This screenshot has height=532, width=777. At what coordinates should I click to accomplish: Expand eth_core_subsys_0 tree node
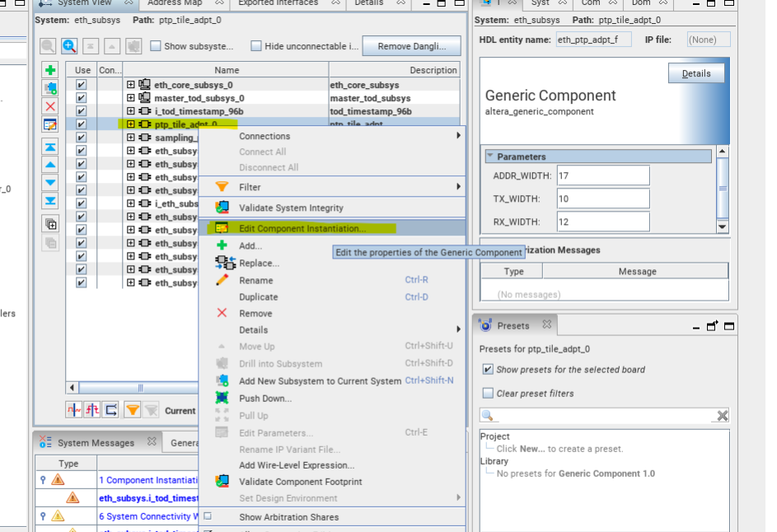pos(130,85)
